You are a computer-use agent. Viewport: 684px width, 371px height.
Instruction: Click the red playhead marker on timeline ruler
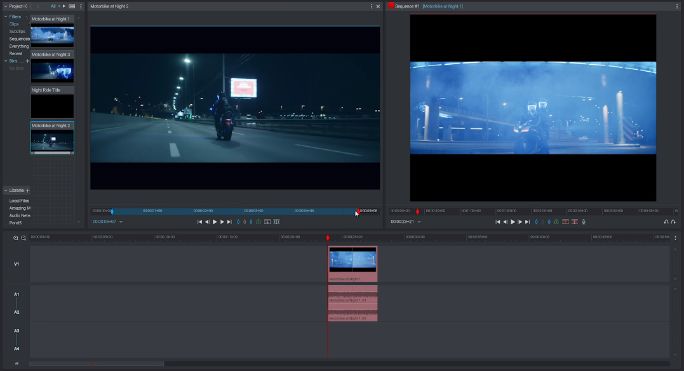click(328, 237)
